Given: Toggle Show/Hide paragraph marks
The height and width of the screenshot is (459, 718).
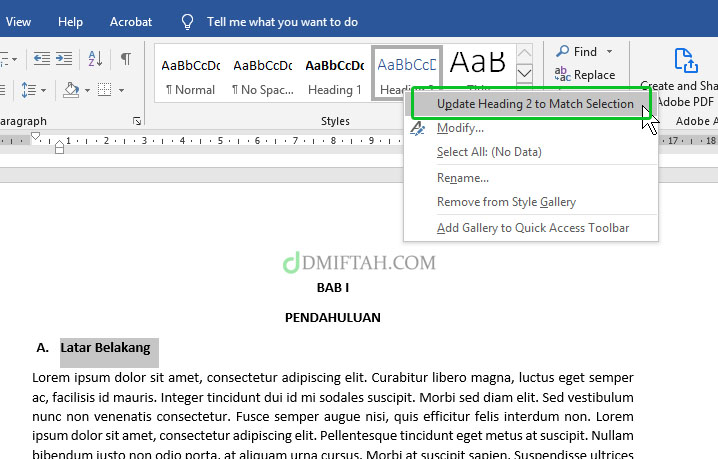Looking at the screenshot, I should coord(126,59).
